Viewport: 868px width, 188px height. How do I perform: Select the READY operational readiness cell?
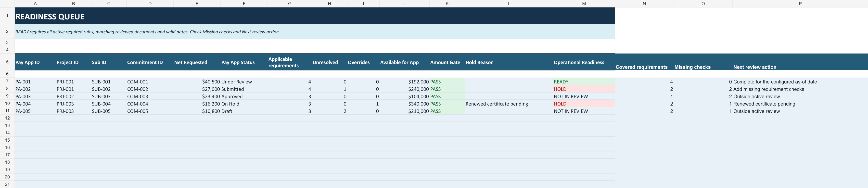[584, 82]
